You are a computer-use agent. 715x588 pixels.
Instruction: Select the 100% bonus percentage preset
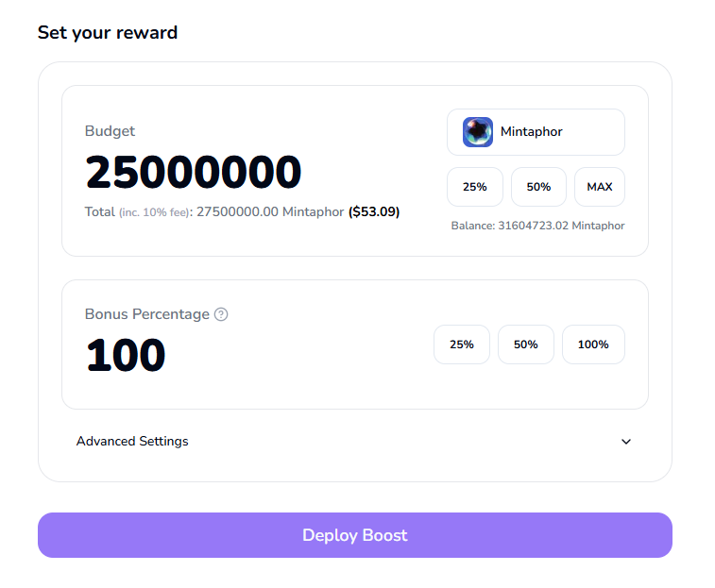click(x=593, y=344)
